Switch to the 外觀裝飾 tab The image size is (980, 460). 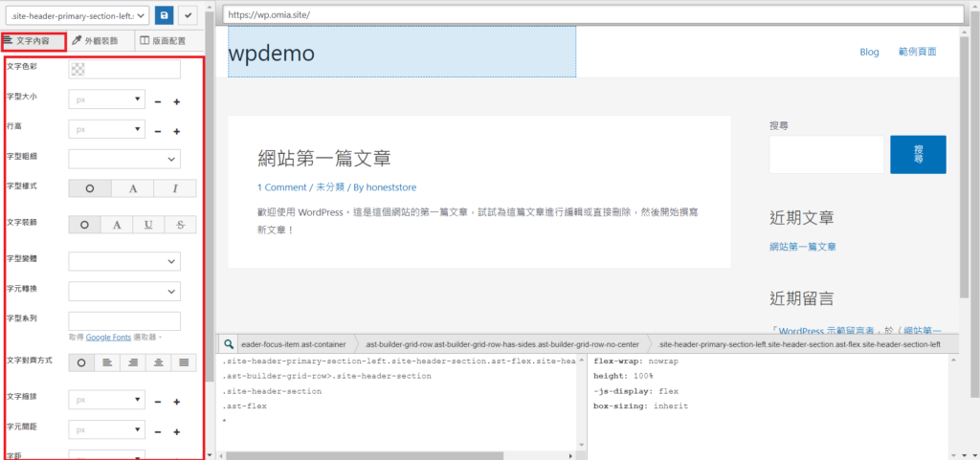[95, 41]
